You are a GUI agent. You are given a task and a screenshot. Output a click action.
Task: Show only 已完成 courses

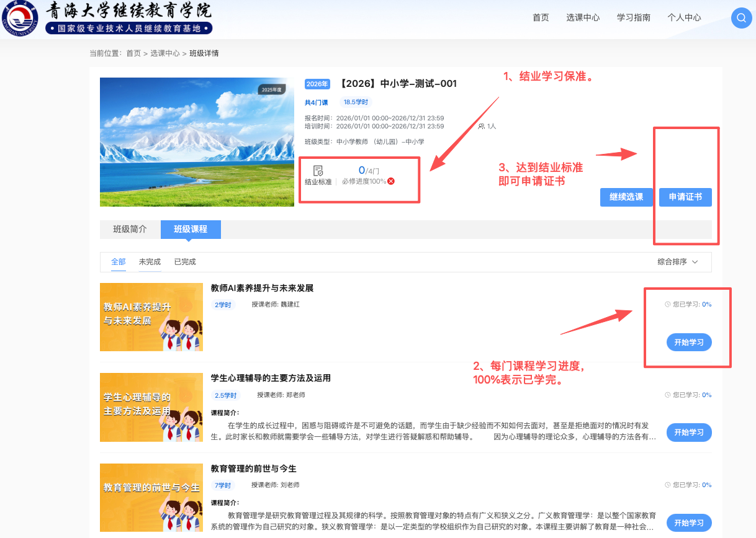[185, 262]
